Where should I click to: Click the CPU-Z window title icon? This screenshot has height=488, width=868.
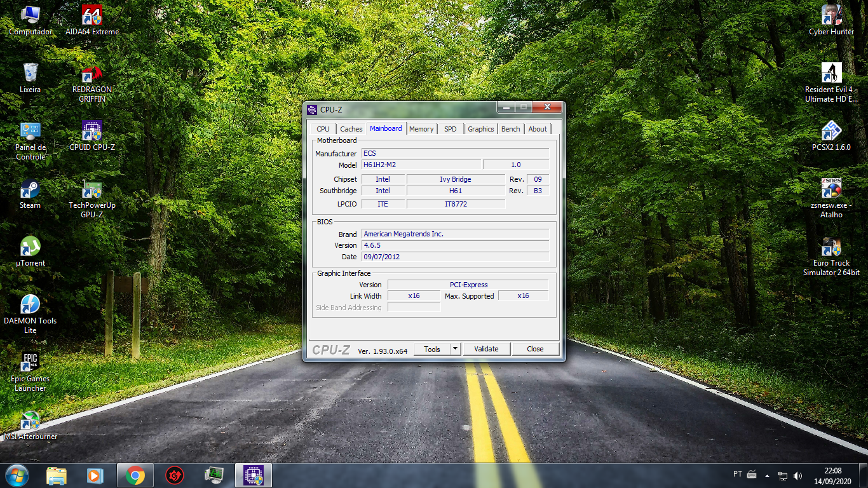tap(312, 109)
